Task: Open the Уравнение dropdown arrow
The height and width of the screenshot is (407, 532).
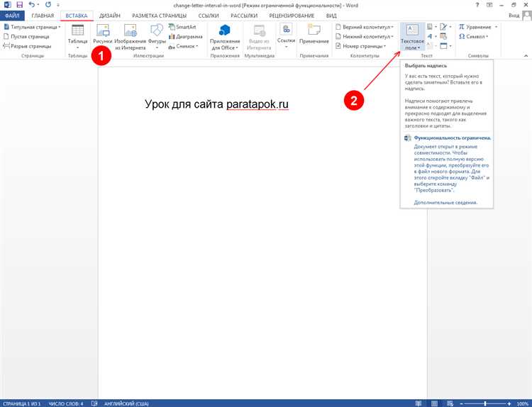Action: (496, 27)
